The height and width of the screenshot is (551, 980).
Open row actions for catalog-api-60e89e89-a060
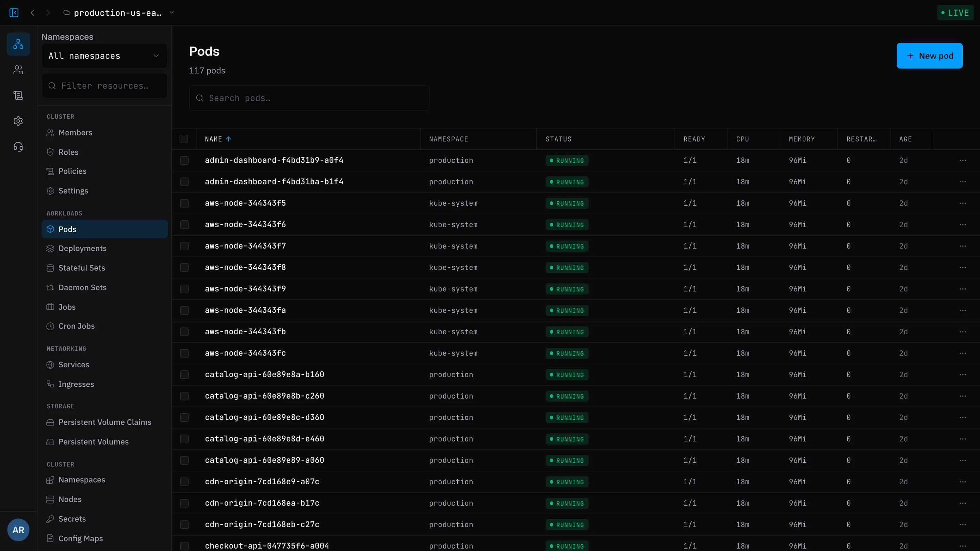tap(963, 461)
